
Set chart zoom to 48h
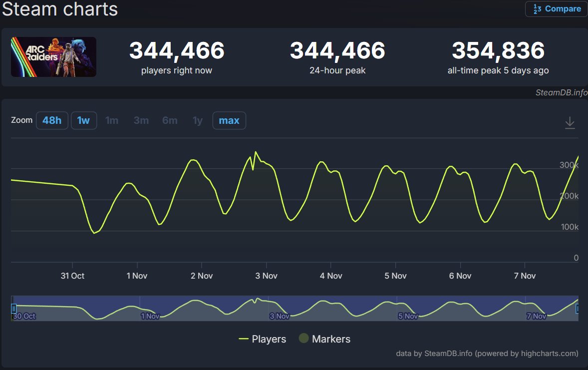pos(52,120)
